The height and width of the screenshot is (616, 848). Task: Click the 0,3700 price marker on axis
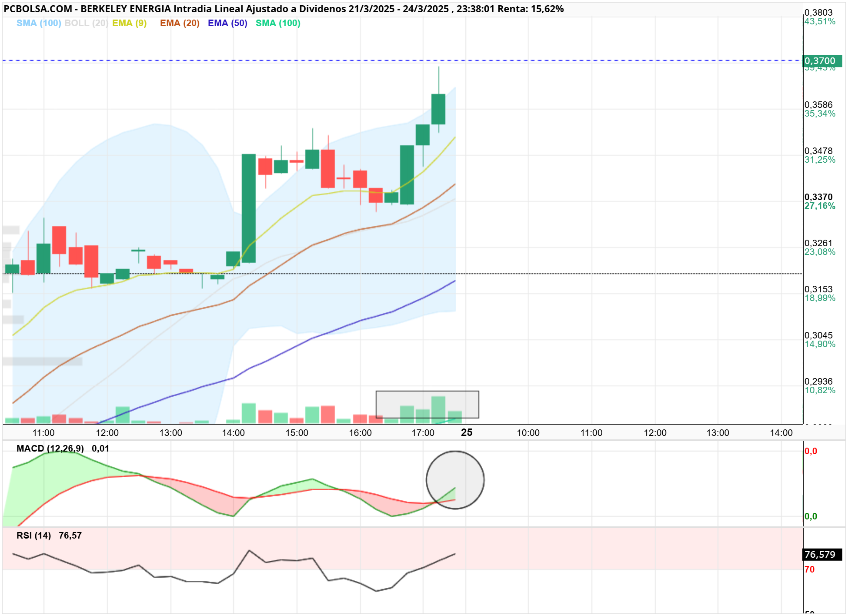(822, 61)
